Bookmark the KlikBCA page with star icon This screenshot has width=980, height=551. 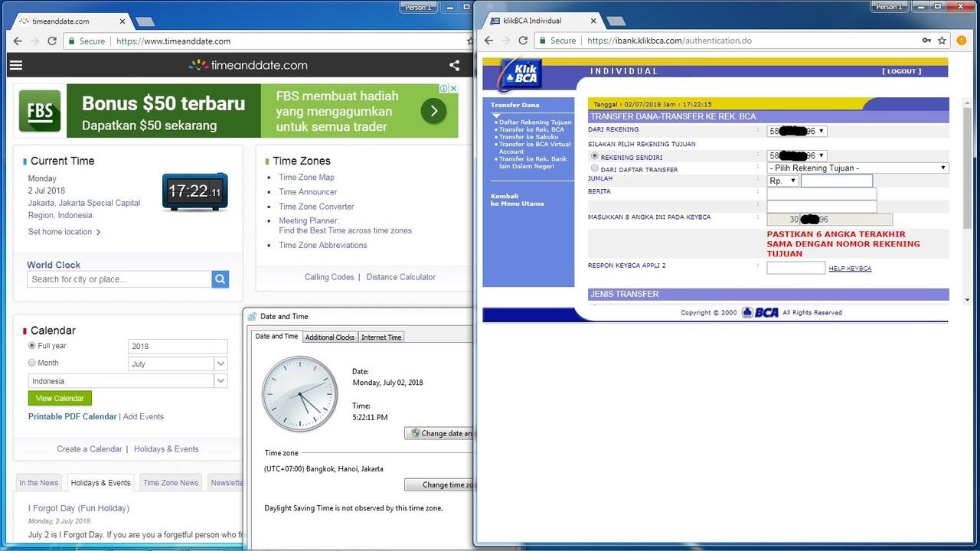point(942,41)
